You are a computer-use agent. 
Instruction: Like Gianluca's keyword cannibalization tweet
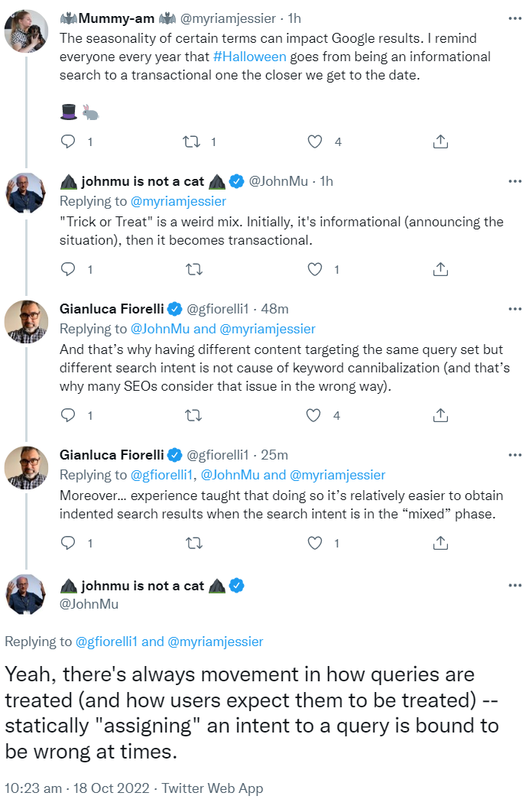314,415
